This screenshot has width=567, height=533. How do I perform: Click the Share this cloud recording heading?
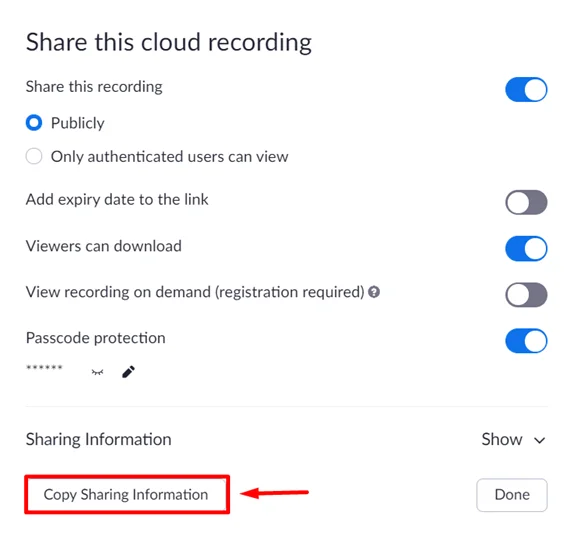pos(169,42)
